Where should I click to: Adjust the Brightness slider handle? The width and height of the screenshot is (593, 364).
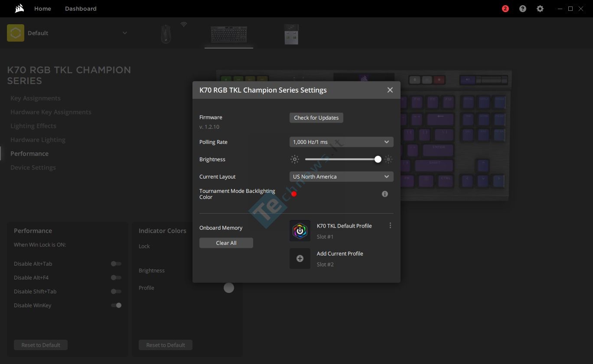click(x=378, y=159)
